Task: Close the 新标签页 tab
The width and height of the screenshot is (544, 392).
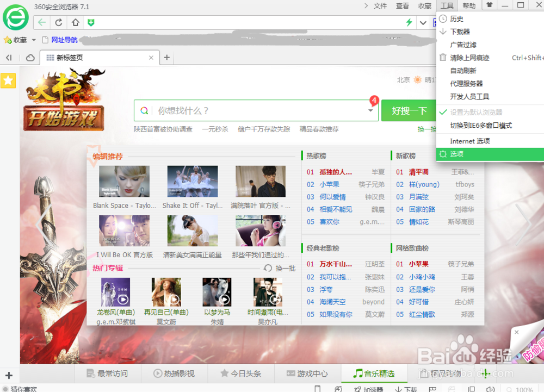Action: coord(151,58)
